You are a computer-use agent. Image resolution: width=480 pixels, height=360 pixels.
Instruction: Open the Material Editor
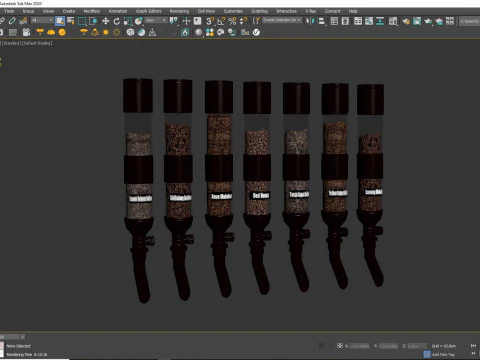393,21
